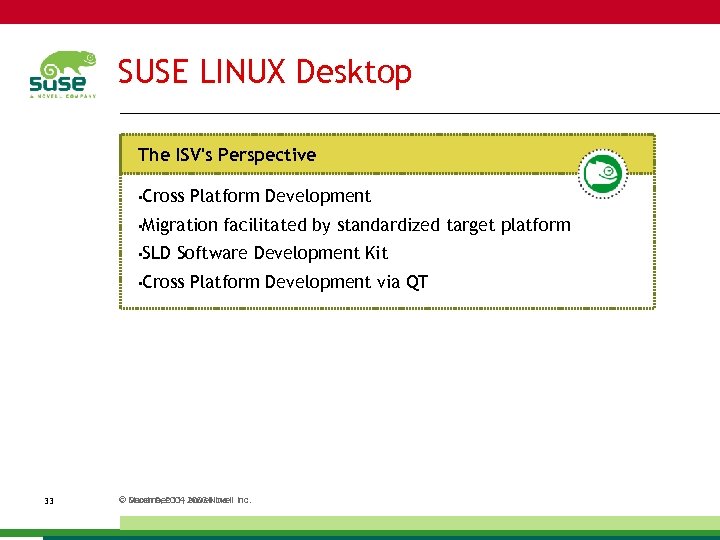720x540 pixels.
Task: Click the SUSE chameleon logo
Action: click(x=63, y=74)
